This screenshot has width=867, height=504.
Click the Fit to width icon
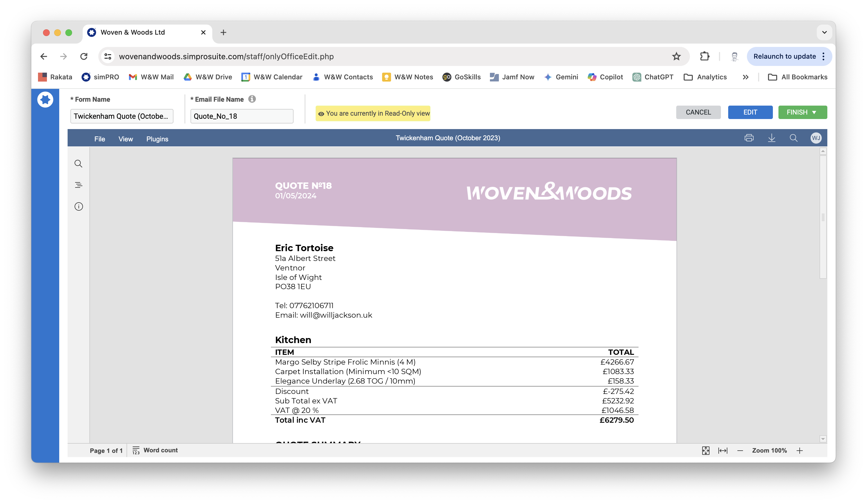[x=723, y=450]
